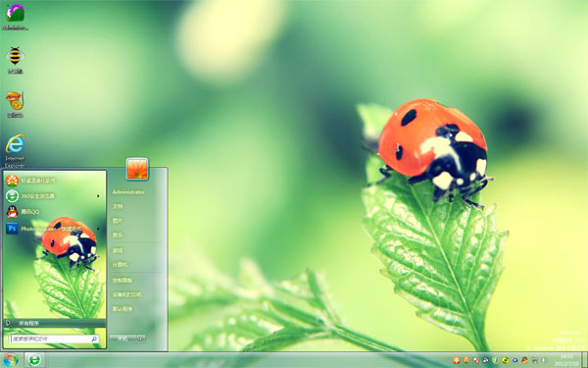Viewport: 588px width, 368px height.
Task: Click the magnifier icon in search box
Action: point(94,339)
